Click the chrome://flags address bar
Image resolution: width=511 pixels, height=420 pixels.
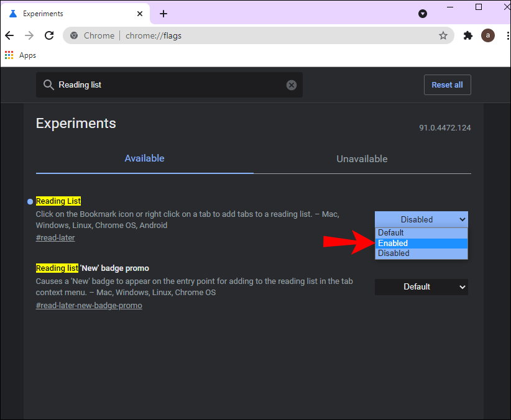(259, 35)
